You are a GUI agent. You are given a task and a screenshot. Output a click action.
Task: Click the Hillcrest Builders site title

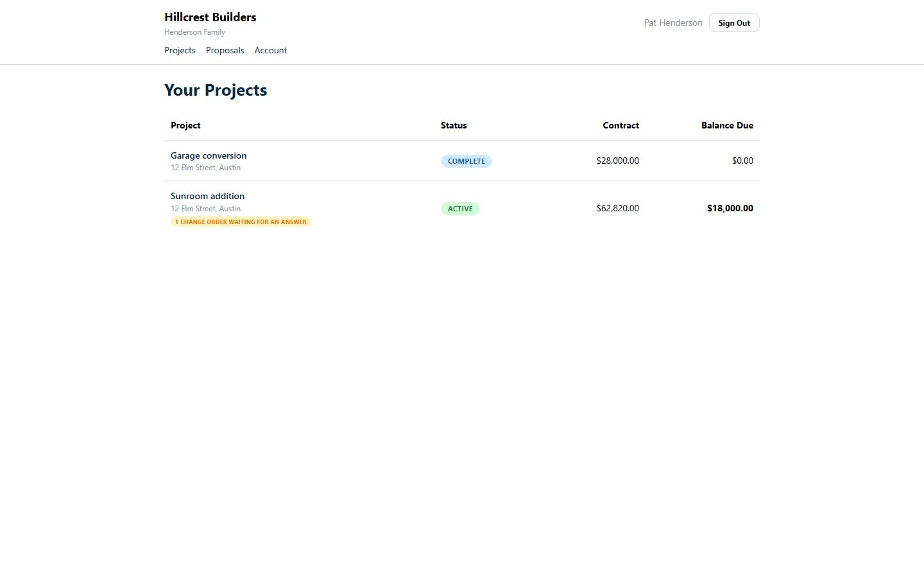[x=210, y=17]
